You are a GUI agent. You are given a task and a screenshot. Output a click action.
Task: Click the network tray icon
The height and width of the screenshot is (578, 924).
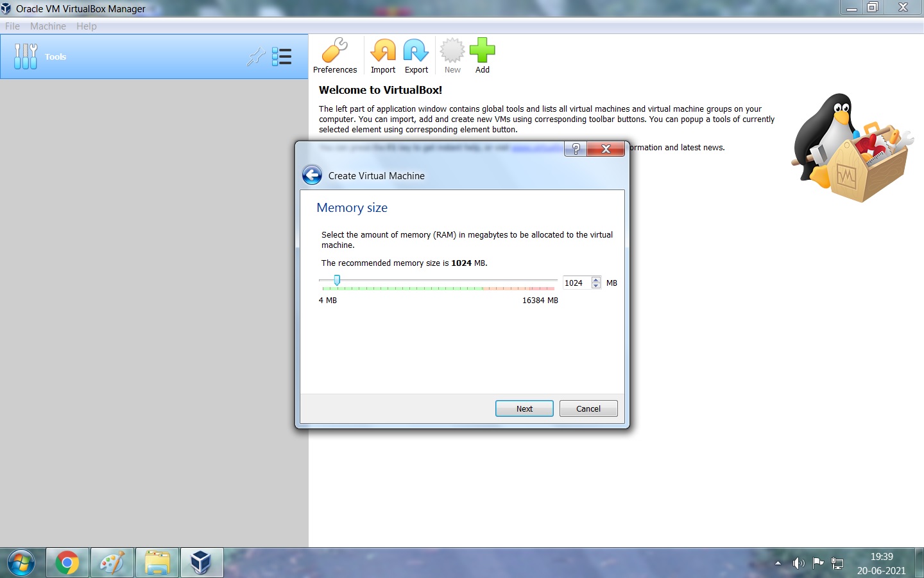point(837,563)
